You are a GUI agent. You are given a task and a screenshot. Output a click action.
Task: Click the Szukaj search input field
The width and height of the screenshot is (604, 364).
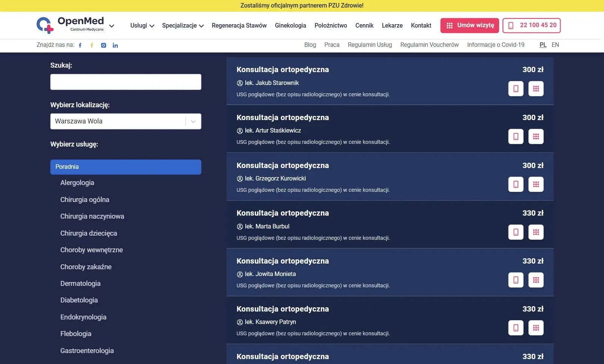tap(126, 82)
